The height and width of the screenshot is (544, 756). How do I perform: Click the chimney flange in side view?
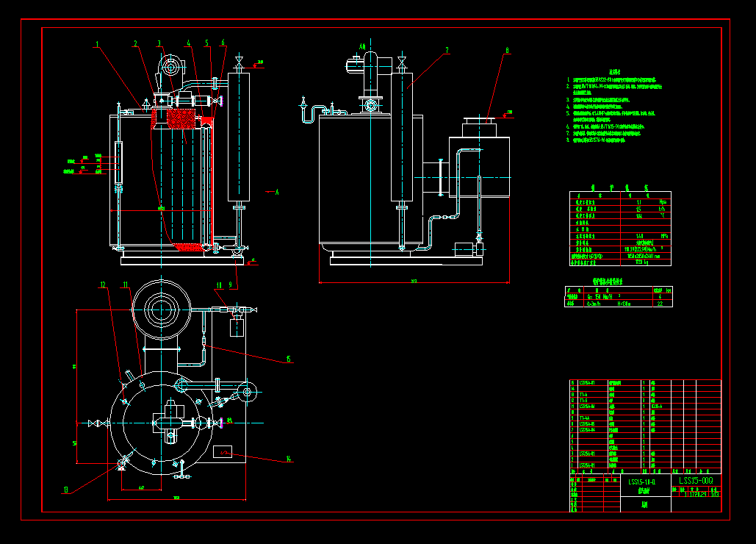(x=478, y=119)
